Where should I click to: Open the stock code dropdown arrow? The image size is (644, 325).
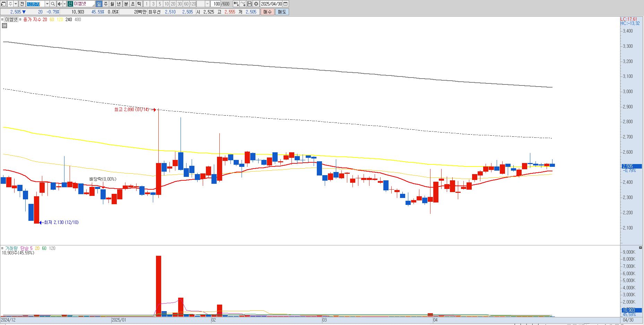(47, 4)
